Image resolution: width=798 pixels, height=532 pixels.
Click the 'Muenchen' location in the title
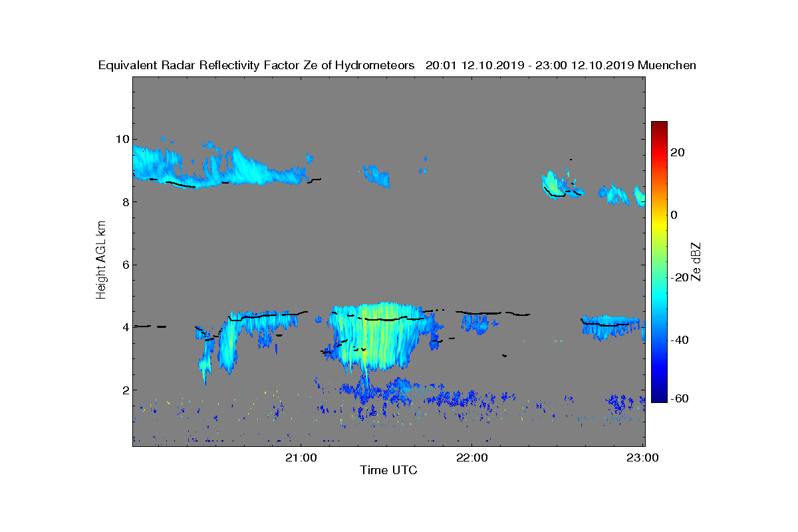click(666, 65)
